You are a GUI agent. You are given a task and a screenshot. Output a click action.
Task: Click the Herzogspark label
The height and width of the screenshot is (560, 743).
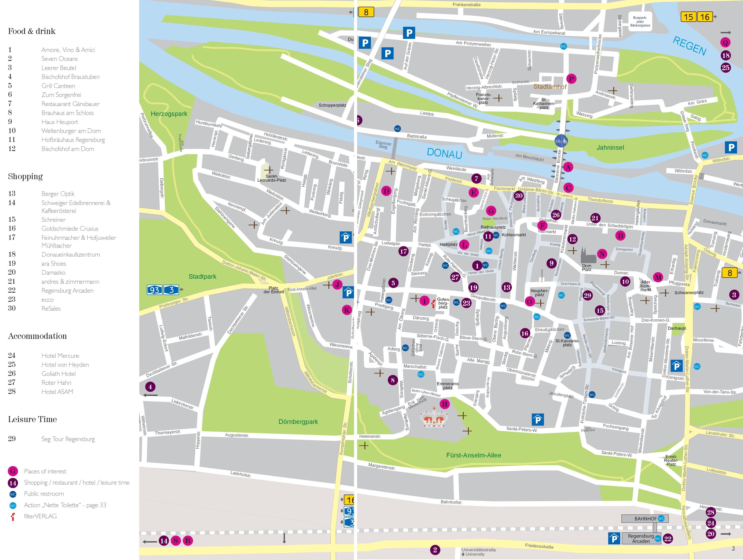(169, 114)
